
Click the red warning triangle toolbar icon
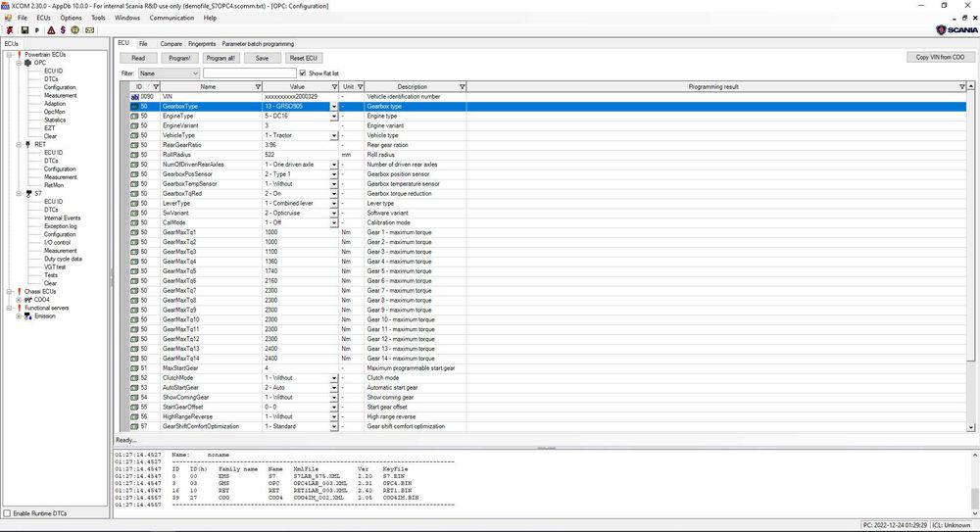click(x=51, y=30)
